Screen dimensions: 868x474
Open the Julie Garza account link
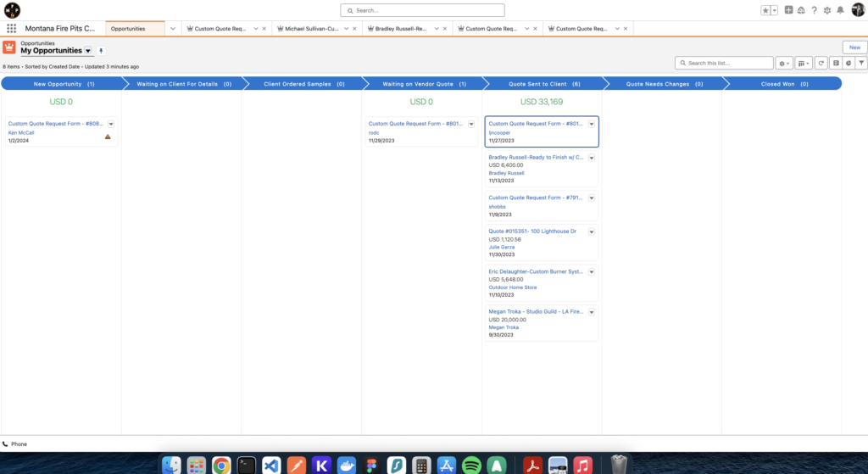tap(502, 247)
